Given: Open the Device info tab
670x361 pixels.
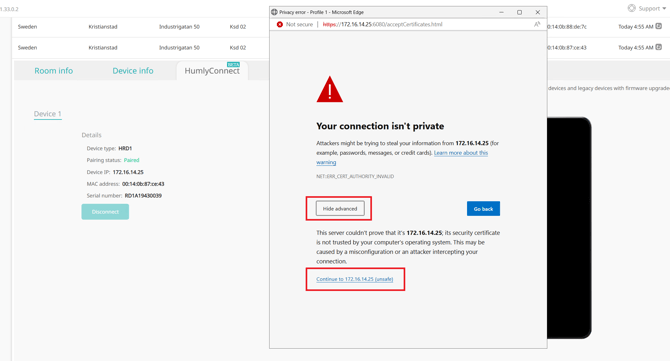Looking at the screenshot, I should click(133, 70).
